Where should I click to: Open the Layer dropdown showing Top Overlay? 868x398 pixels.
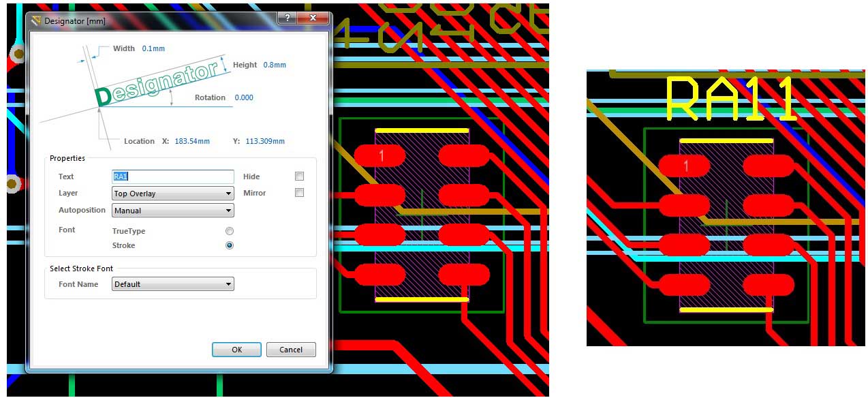pos(173,194)
